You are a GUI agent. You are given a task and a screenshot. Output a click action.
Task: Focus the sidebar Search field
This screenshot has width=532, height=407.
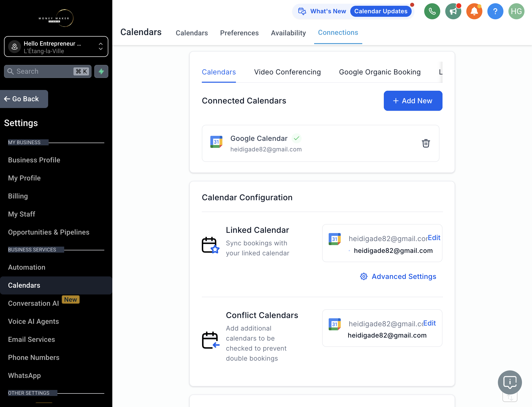click(48, 71)
